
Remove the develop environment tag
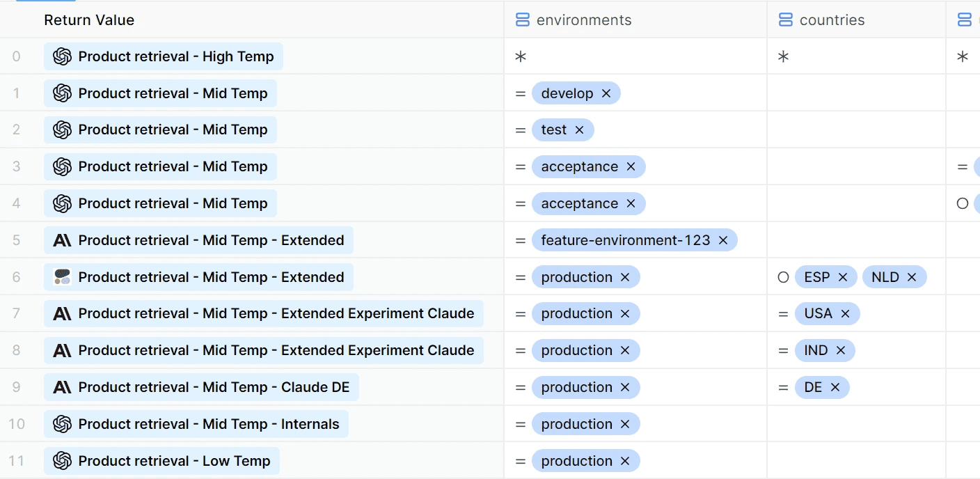(x=606, y=93)
